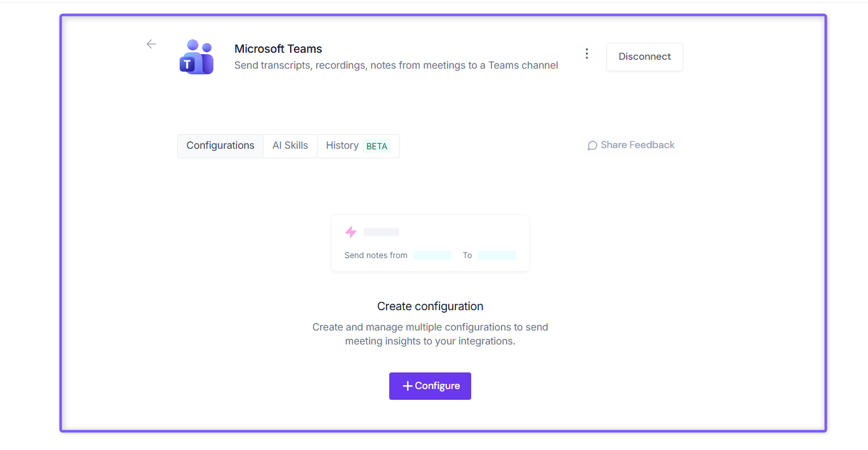
Task: Click 'Send transcripts, recordings, notes' description text
Action: tap(396, 65)
